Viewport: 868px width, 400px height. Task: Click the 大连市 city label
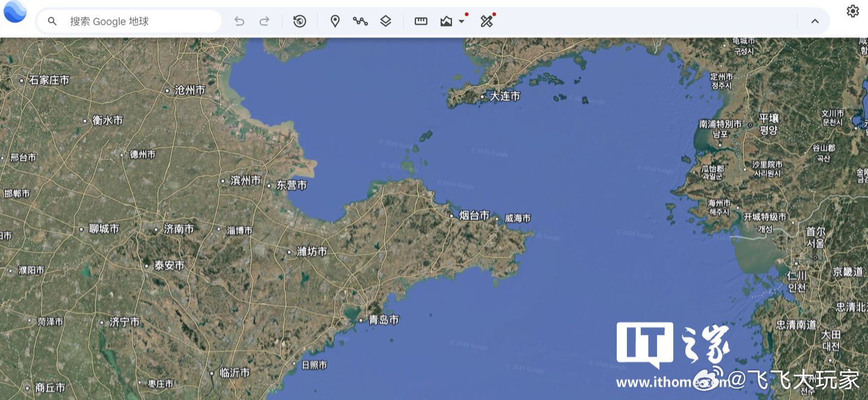click(505, 96)
